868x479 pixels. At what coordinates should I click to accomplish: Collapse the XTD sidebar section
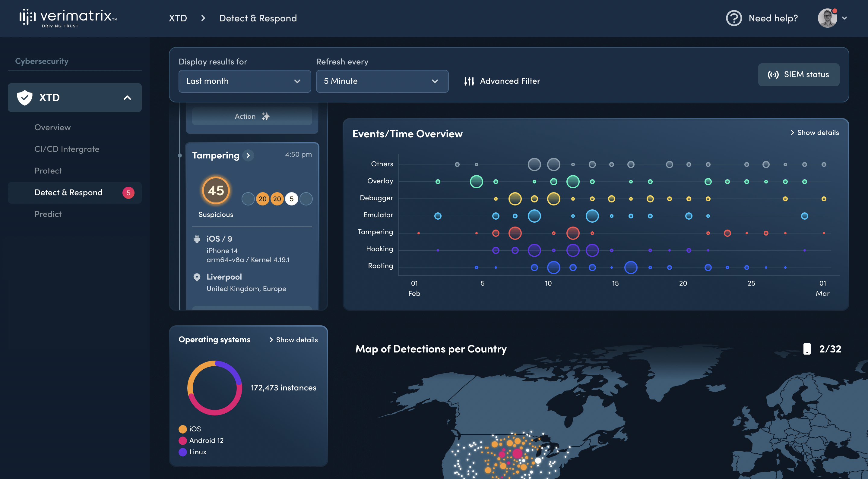pos(127,98)
